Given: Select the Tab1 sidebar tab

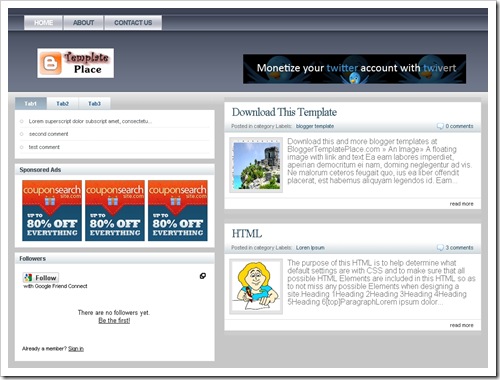Looking at the screenshot, I should point(31,104).
